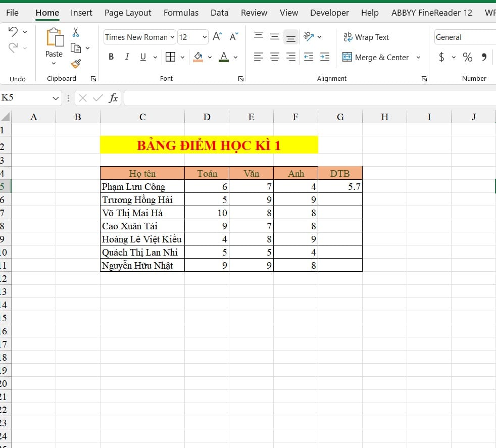496x448 pixels.
Task: Toggle Bottom Align button
Action: pos(291,37)
